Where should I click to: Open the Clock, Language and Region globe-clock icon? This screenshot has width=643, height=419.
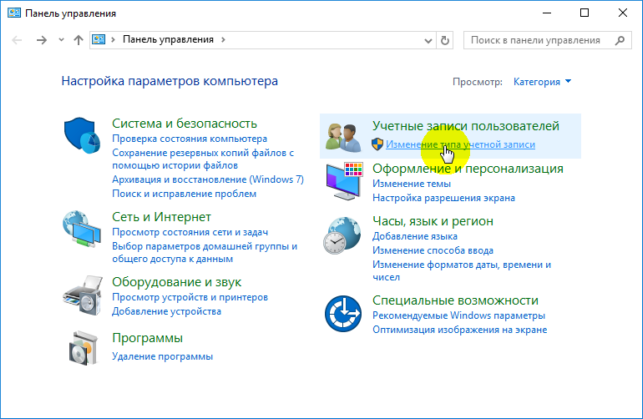[342, 236]
